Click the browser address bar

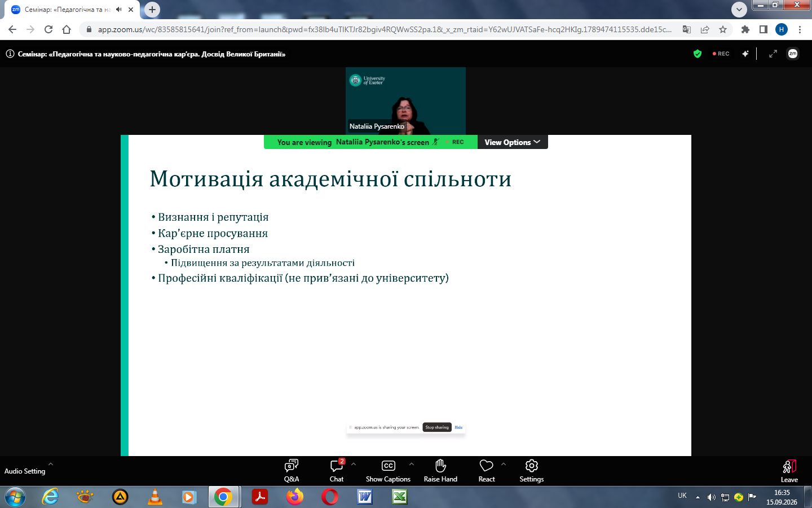pos(385,29)
